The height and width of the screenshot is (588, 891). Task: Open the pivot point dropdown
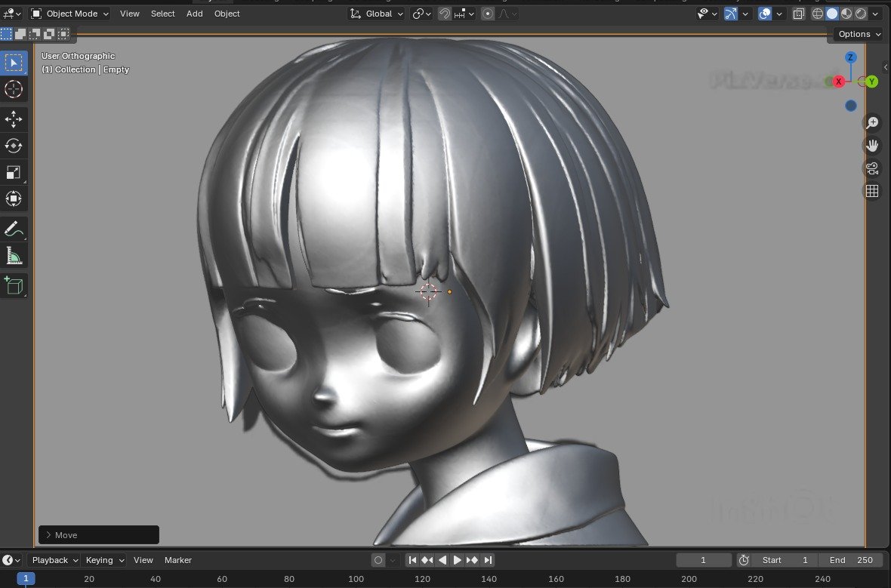421,14
